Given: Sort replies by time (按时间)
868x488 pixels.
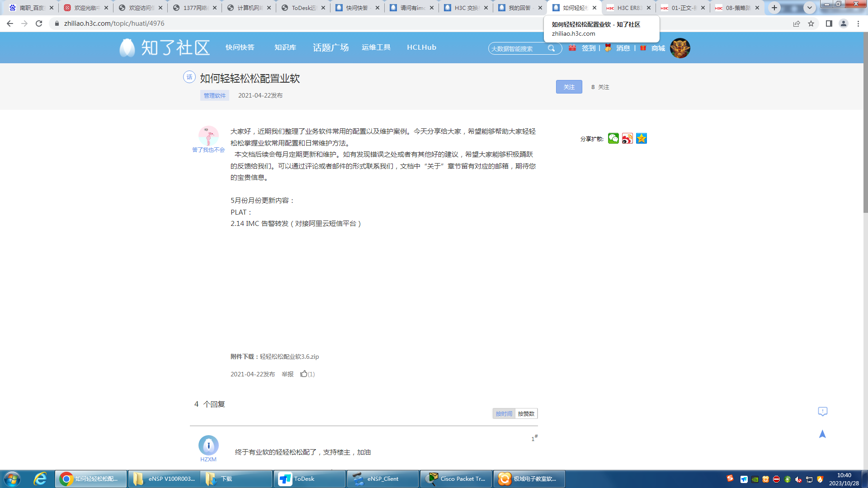Looking at the screenshot, I should tap(504, 413).
